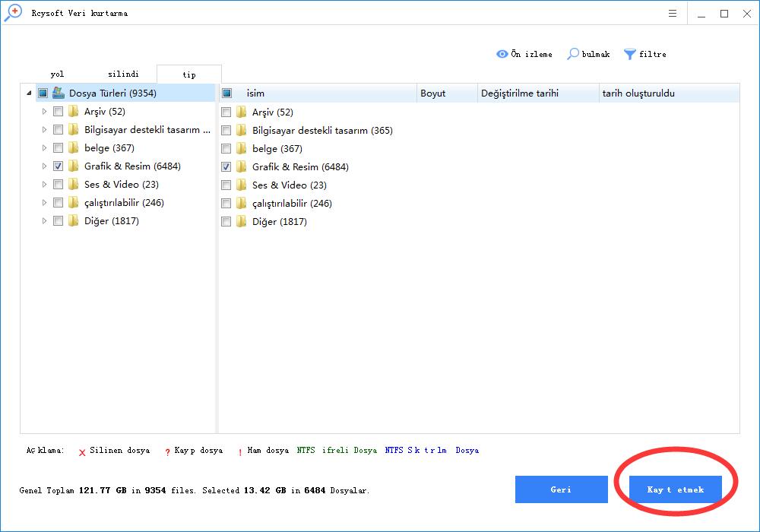Select the tip tab
Viewport: 760px width, 532px height.
(x=189, y=74)
